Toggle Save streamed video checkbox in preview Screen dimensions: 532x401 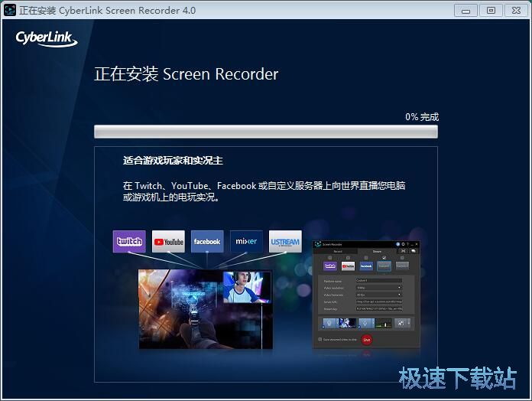tap(320, 340)
